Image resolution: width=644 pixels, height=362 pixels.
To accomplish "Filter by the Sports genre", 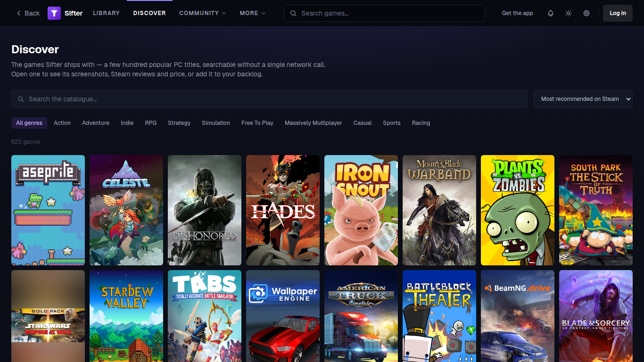I will coord(392,123).
